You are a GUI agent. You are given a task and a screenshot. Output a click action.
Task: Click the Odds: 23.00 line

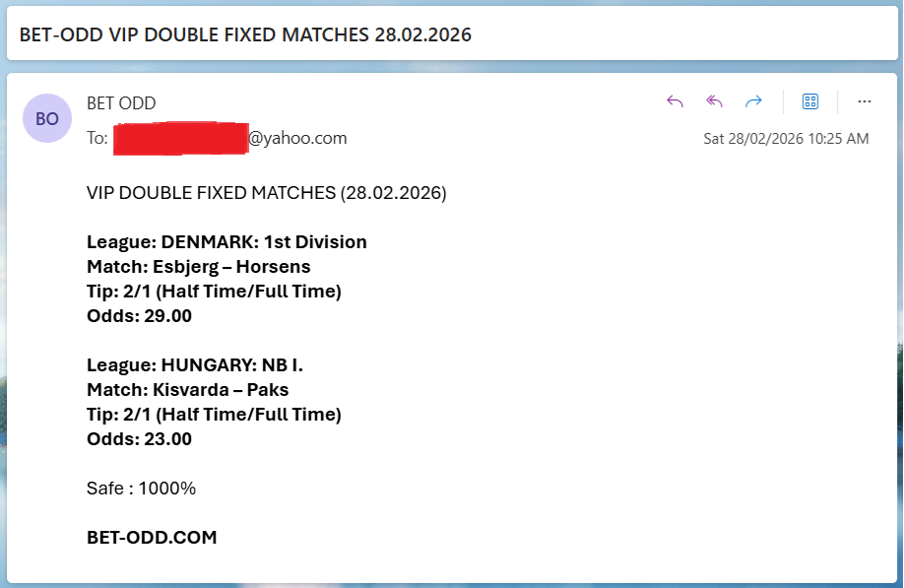pyautogui.click(x=139, y=439)
